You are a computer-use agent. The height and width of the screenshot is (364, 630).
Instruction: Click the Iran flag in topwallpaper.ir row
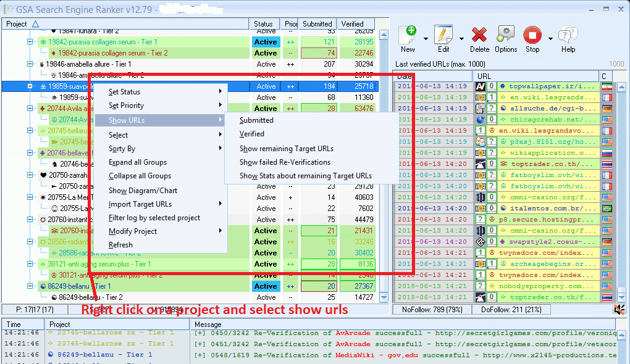point(607,86)
